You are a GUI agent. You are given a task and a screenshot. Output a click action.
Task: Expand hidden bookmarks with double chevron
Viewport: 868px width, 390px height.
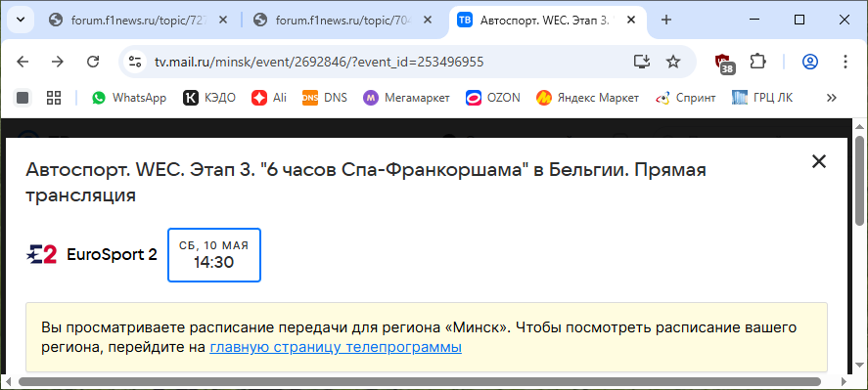pos(831,98)
